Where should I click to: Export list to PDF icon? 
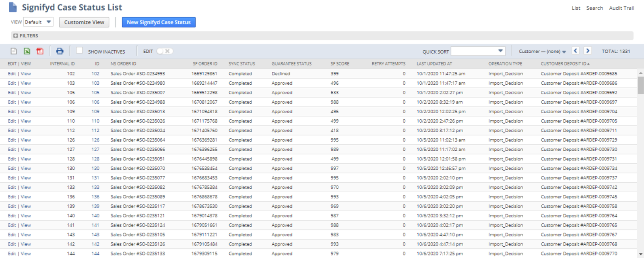coord(40,51)
